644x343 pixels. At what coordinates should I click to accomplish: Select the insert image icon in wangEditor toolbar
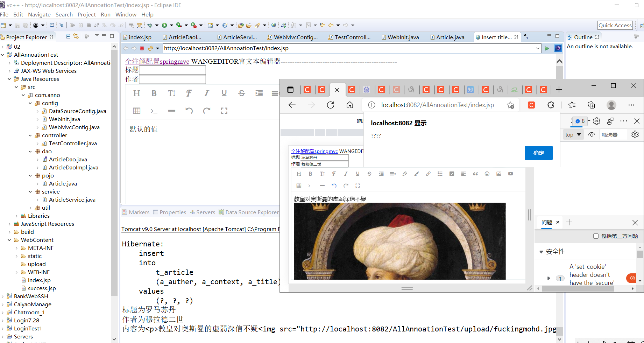[x=498, y=174]
